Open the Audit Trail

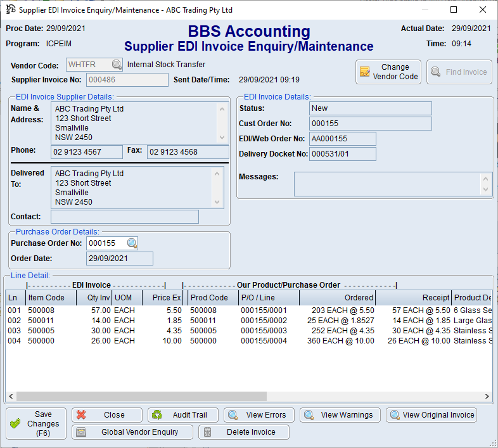pyautogui.click(x=183, y=415)
